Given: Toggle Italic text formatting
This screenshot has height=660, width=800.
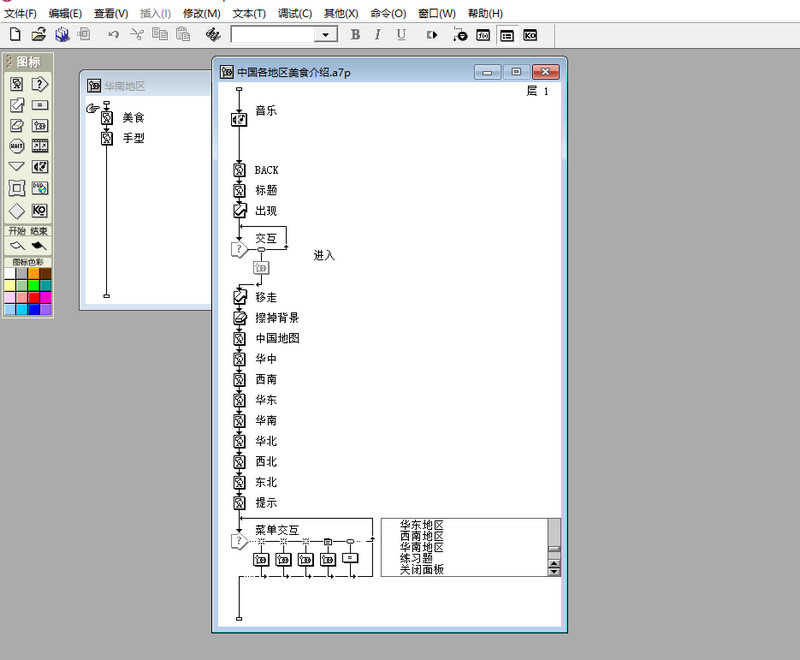Looking at the screenshot, I should tap(378, 35).
